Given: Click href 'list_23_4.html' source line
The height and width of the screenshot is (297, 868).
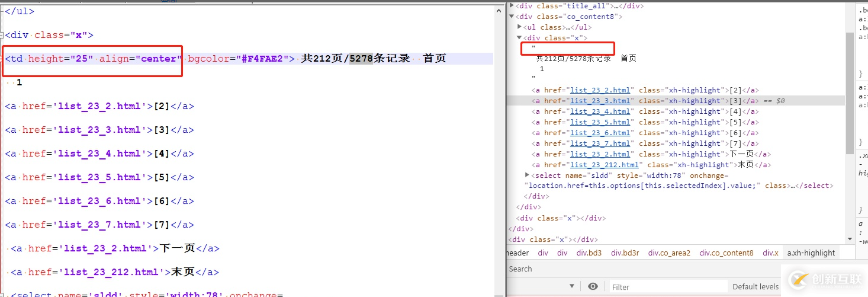Looking at the screenshot, I should coord(99,154).
